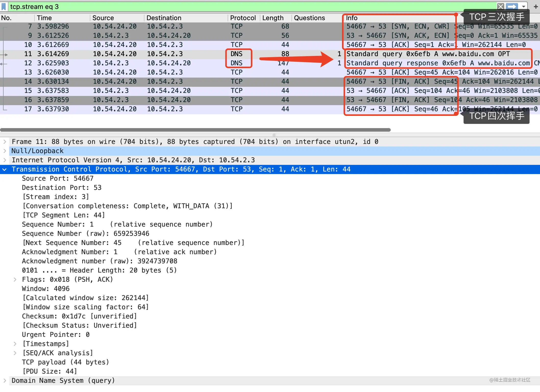The image size is (540, 392).
Task: Expand the SEQ/ACK analysis subtree
Action: pos(15,353)
